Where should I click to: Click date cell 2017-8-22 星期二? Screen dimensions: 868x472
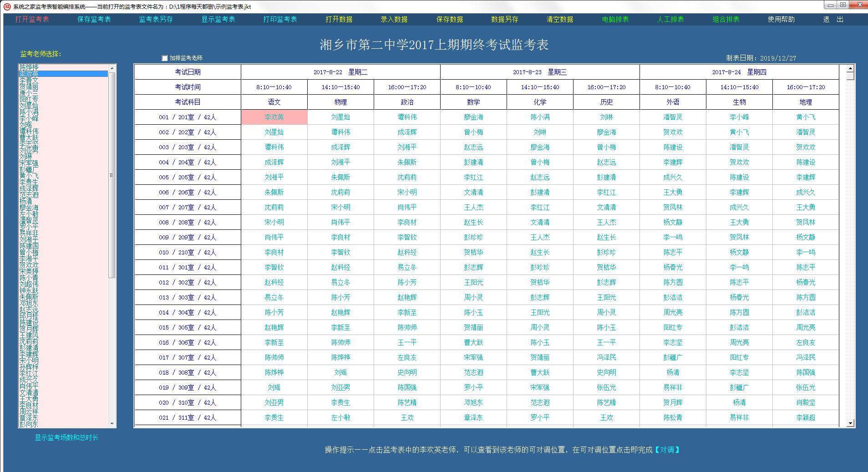[x=340, y=72]
